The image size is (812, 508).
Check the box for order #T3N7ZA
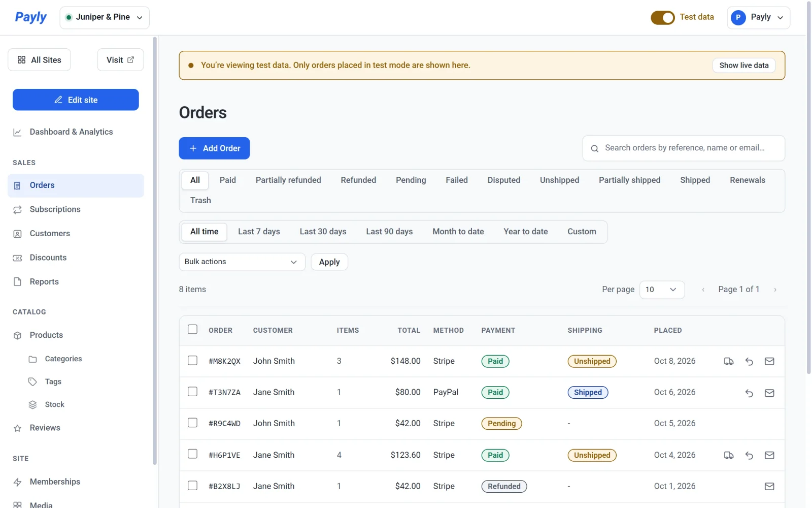[192, 392]
